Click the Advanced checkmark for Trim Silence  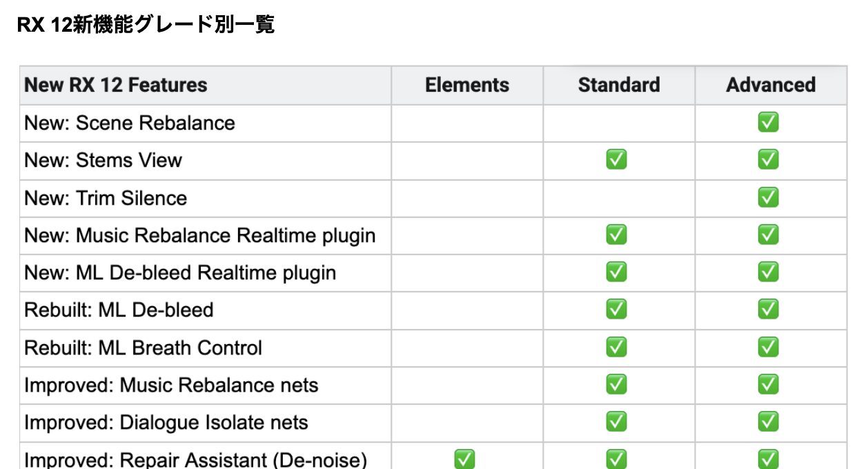768,198
